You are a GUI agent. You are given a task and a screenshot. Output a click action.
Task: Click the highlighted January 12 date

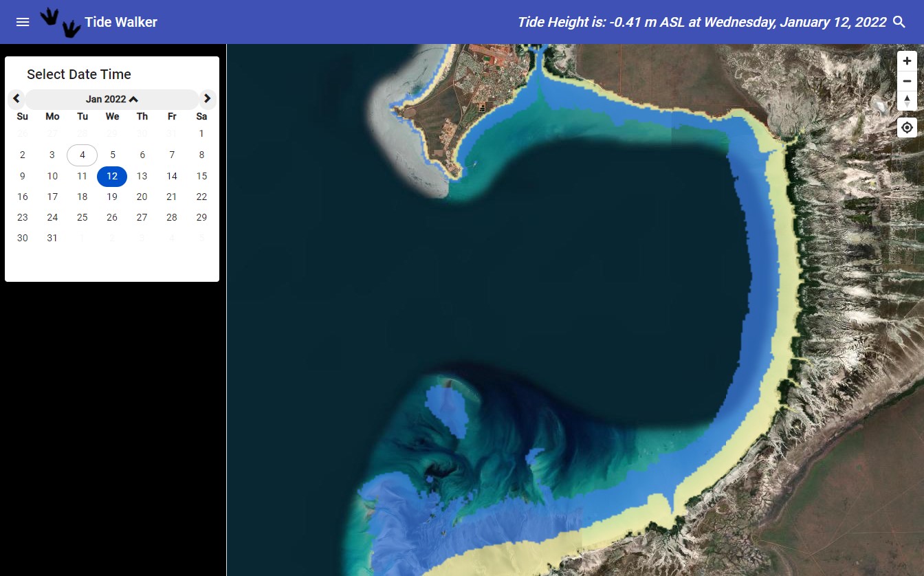point(111,176)
